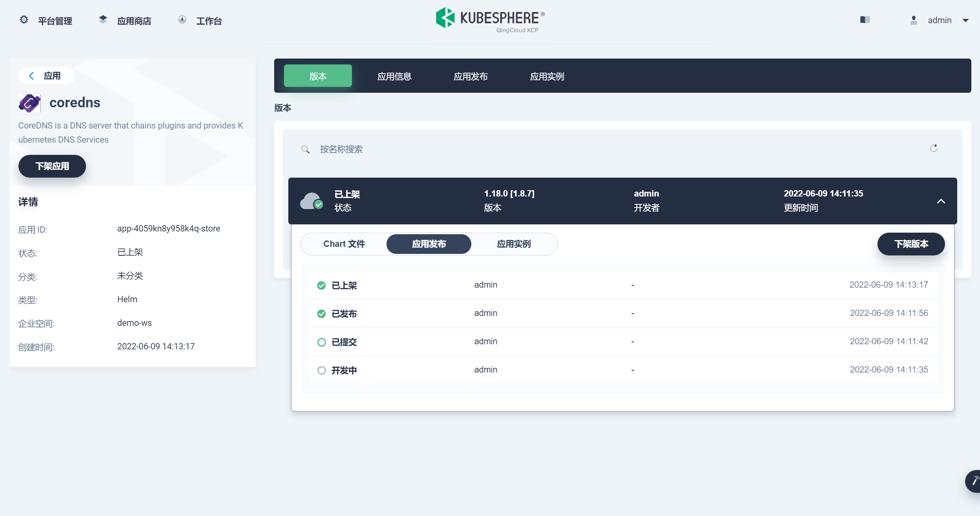Screen dimensions: 980x516
Task: Click the 开发中 record label
Action: tap(344, 370)
